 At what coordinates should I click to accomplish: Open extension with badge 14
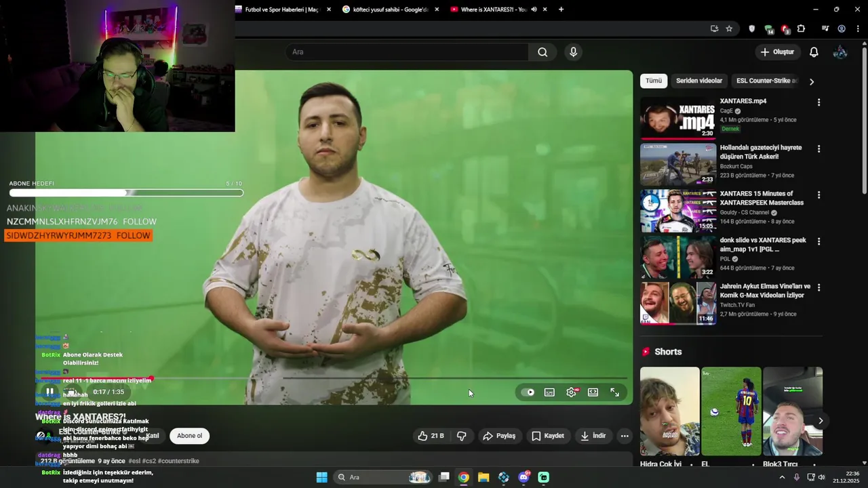point(768,29)
